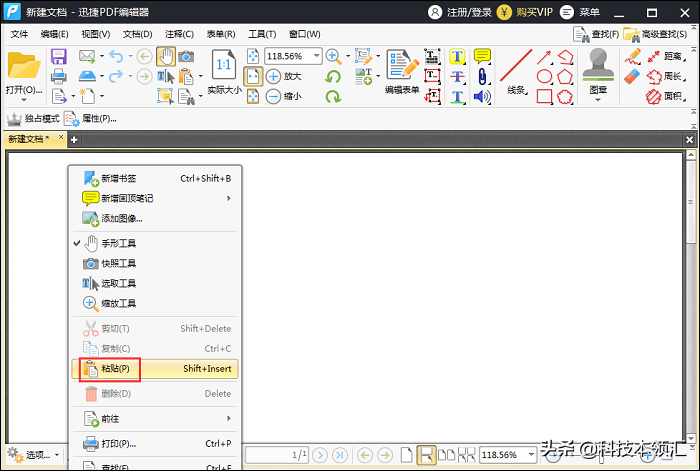Viewport: 700px width, 471px height.
Task: Select the Eraser tool
Action: click(632, 76)
